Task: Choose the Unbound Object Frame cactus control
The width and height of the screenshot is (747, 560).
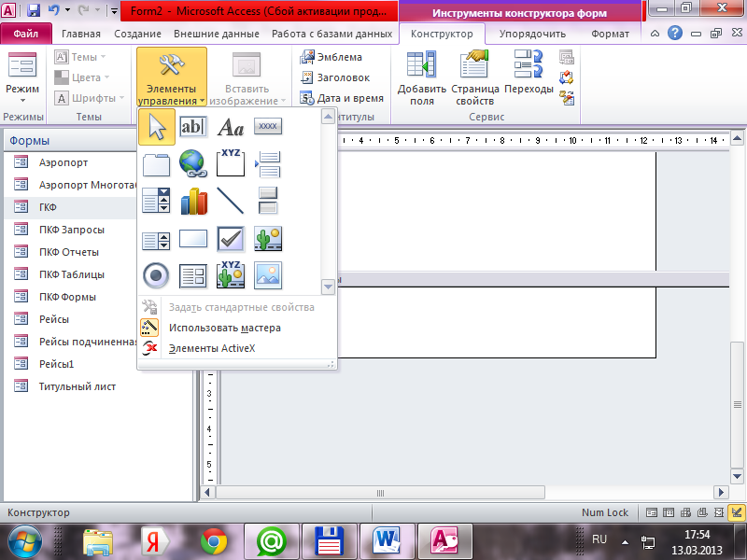Action: (268, 239)
